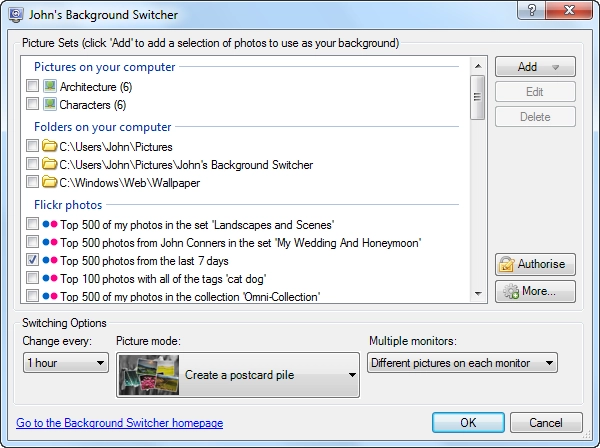This screenshot has width=600, height=448.
Task: Click the folder icon for C:\Users\John\Pictures
Action: point(49,146)
